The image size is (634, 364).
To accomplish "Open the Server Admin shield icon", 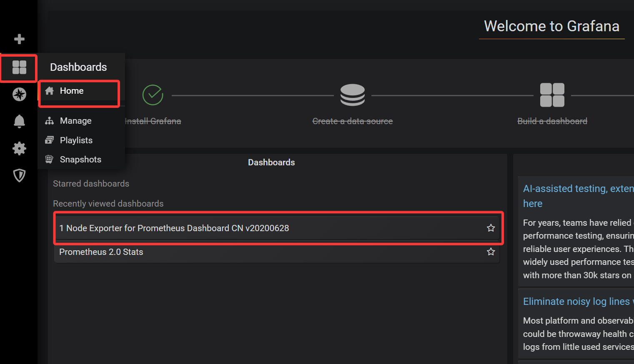I will (19, 175).
